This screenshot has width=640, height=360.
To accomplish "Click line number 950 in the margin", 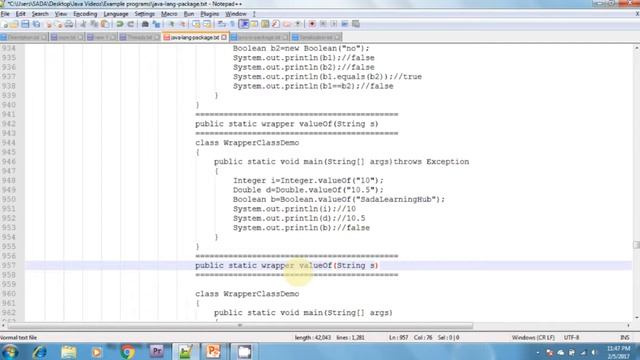I will pos(8,199).
